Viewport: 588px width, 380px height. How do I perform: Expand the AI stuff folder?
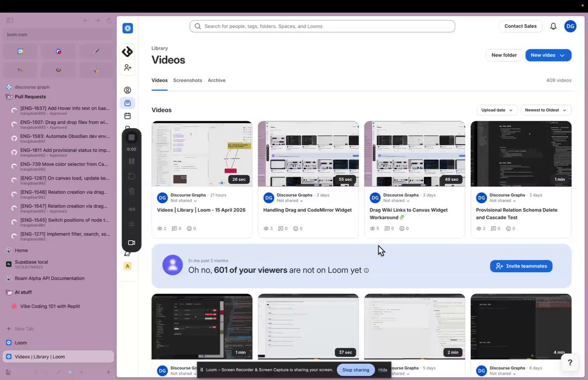pyautogui.click(x=23, y=292)
